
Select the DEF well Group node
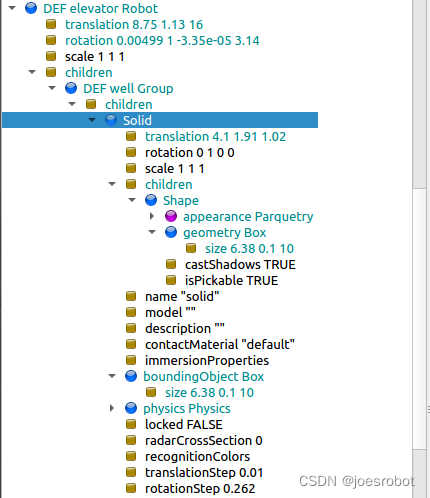click(128, 88)
